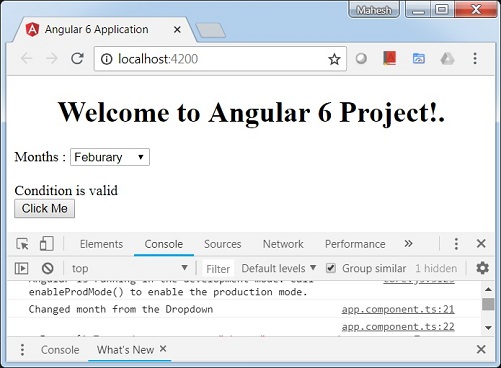Expand more DevTools tabs with the chevrons
The height and width of the screenshot is (368, 501).
408,244
